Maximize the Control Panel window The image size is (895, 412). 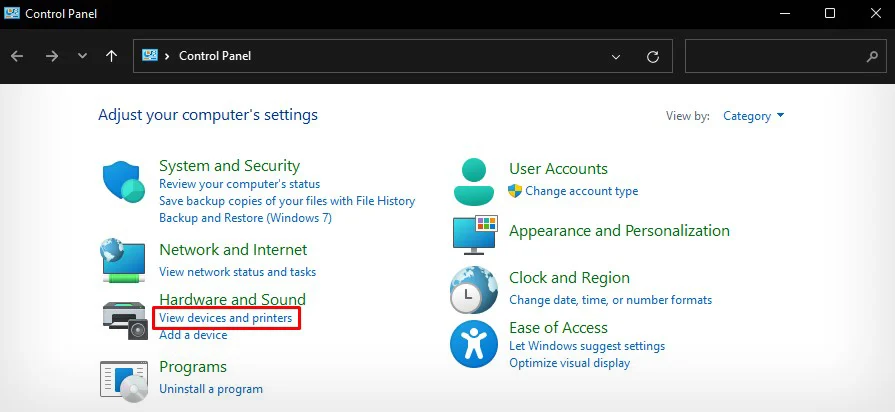click(831, 13)
